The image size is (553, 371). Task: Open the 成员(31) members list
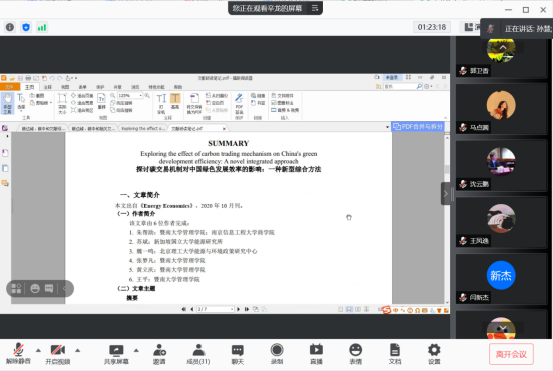click(x=198, y=353)
